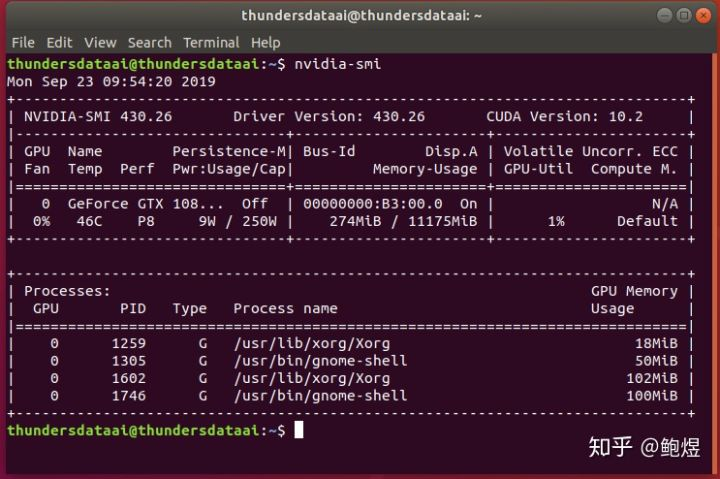Click the Driver Version 430.26 text
Viewport: 720px width, 479px height.
coord(329,117)
